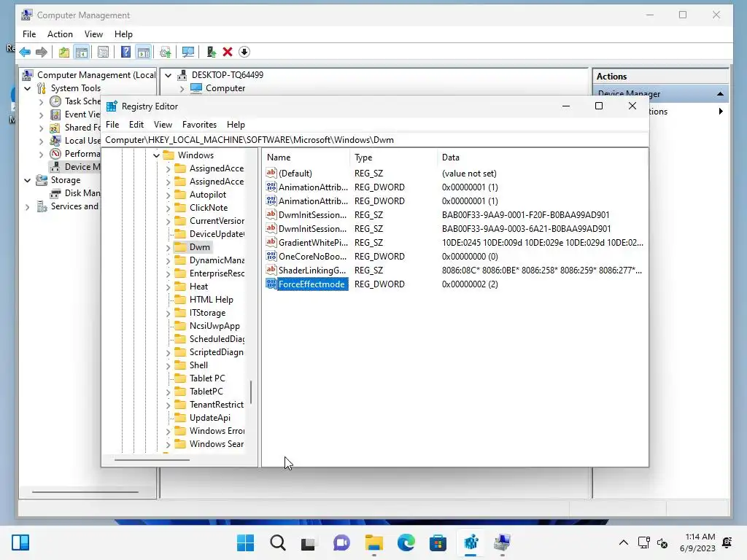The height and width of the screenshot is (560, 747).
Task: Open Edit menu in Registry Editor
Action: (x=136, y=125)
